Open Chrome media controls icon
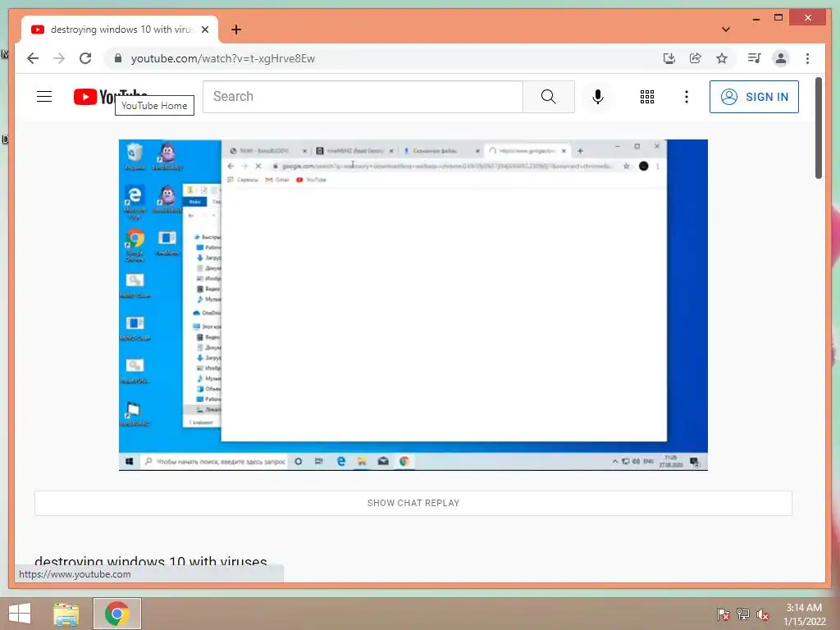Viewport: 840px width, 630px height. tap(755, 58)
